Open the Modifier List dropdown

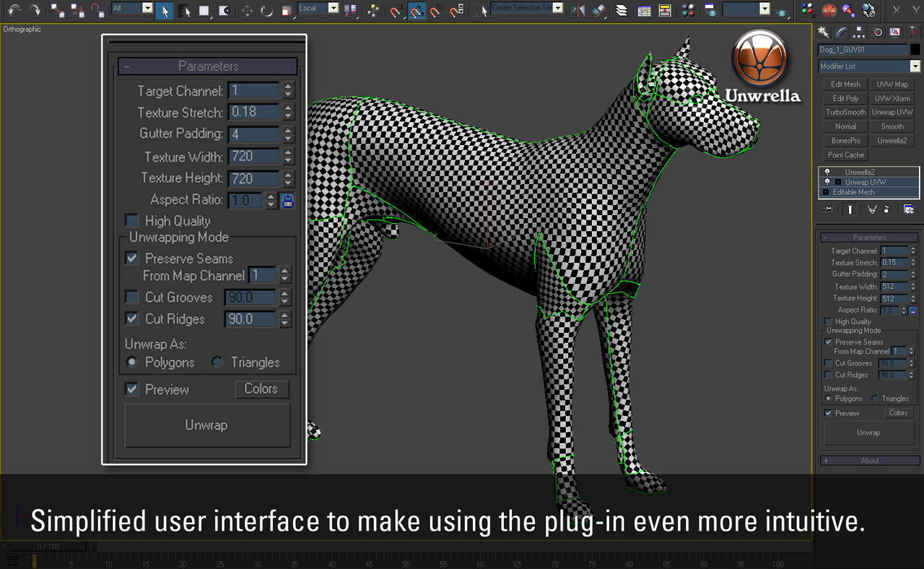tap(915, 66)
